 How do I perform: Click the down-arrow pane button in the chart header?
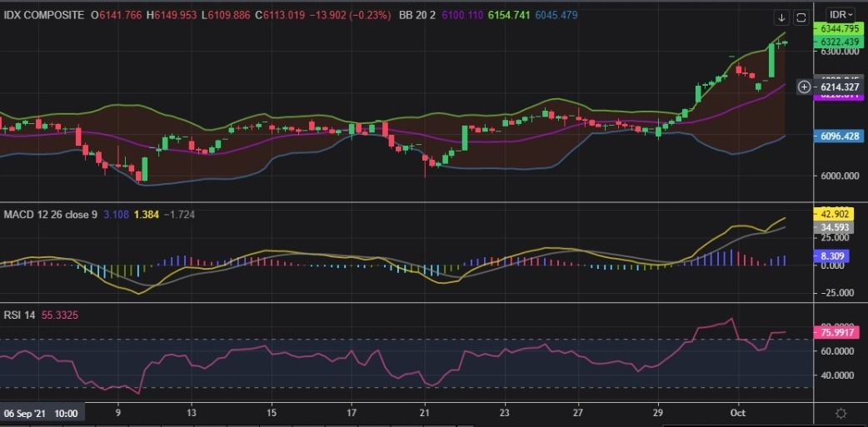point(781,17)
